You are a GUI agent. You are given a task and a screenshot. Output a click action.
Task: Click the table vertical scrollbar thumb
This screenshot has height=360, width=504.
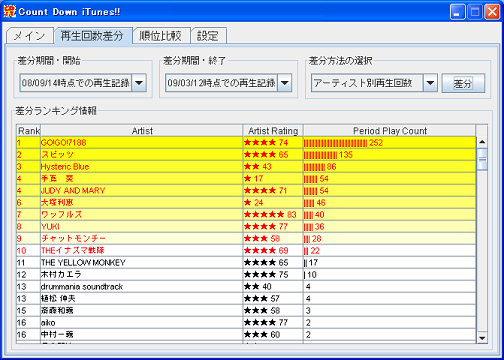(x=482, y=159)
